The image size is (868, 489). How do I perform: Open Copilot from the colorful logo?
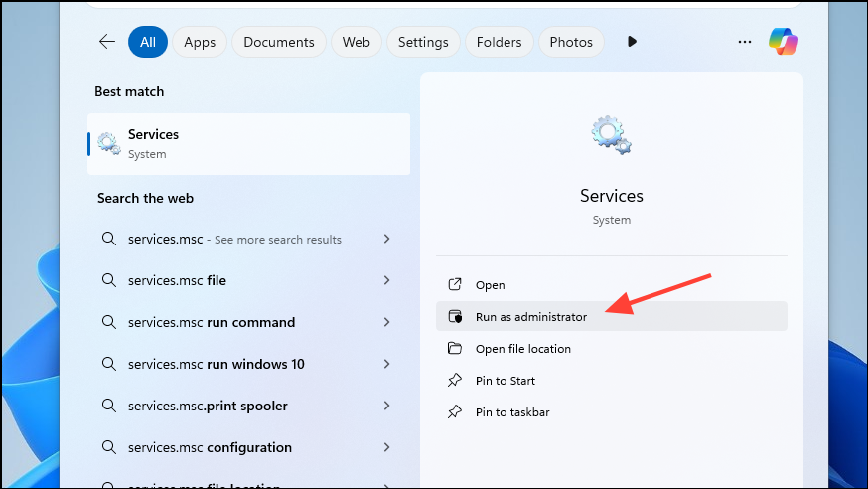point(784,42)
